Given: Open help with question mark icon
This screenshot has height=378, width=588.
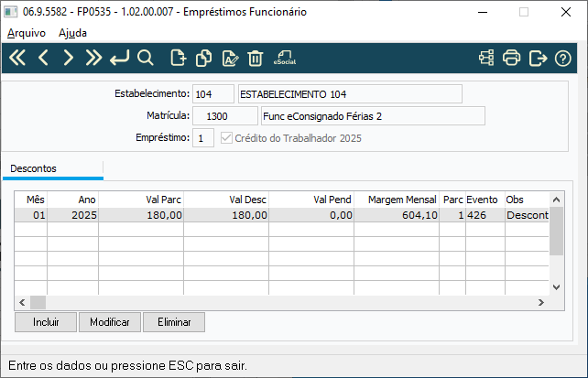Looking at the screenshot, I should [x=563, y=59].
